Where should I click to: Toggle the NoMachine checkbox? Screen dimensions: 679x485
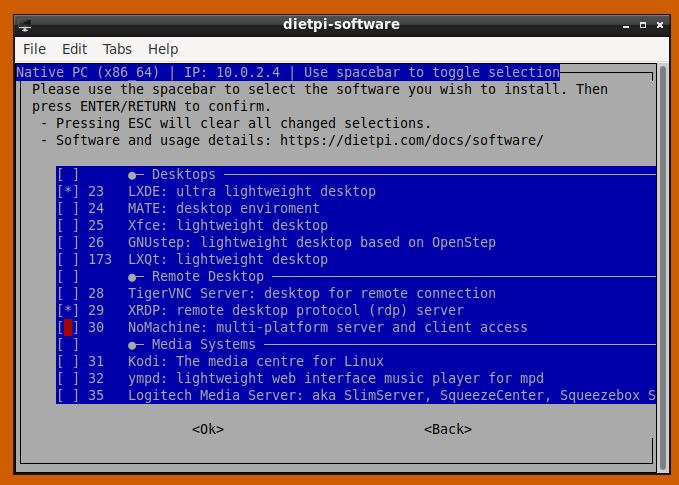point(68,327)
